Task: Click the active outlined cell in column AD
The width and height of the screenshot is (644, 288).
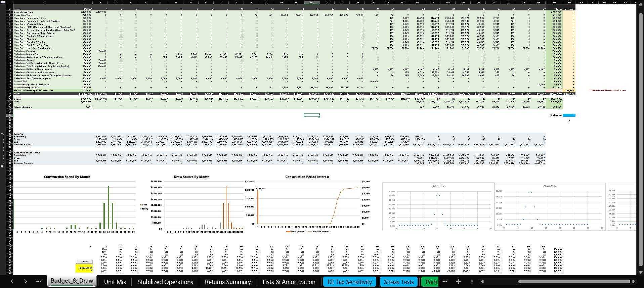Action: point(312,115)
